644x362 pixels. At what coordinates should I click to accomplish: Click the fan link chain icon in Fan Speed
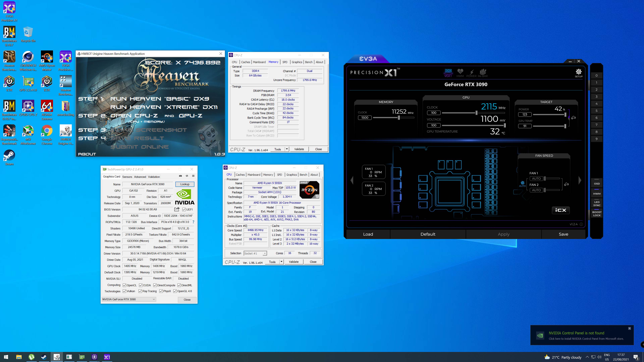(x=567, y=184)
